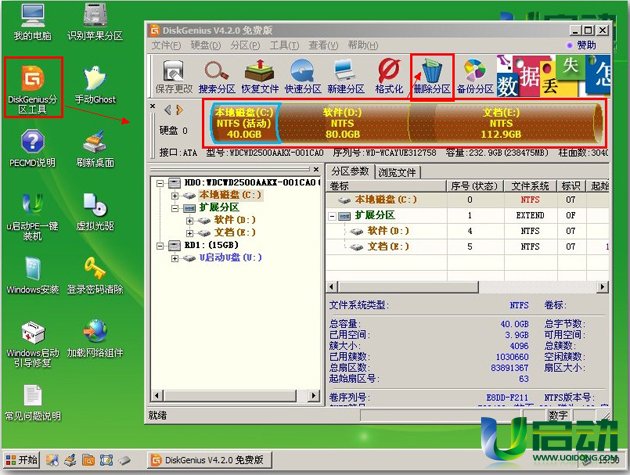Collapse 扩展分区 row in partition table
630x475 pixels.
332,216
